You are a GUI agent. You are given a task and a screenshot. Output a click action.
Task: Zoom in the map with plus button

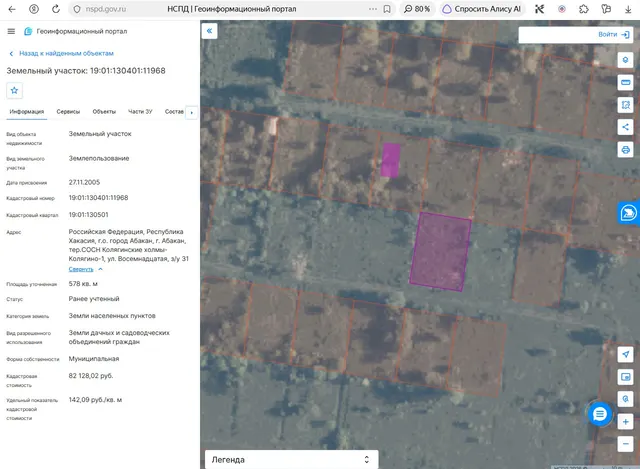(x=625, y=422)
